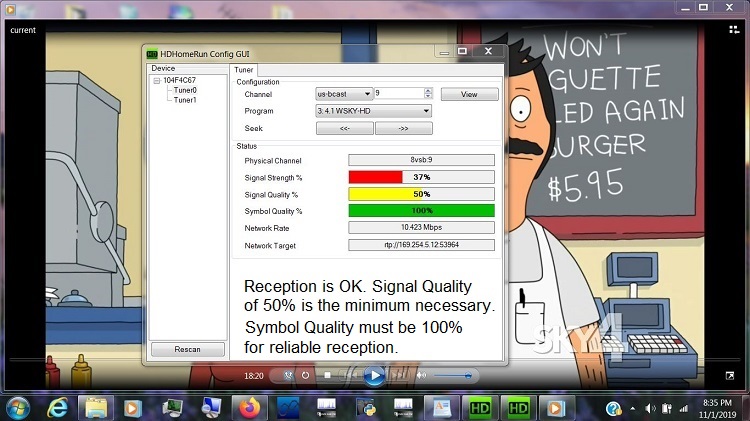
Task: Click the Stop button in media player
Action: (328, 376)
